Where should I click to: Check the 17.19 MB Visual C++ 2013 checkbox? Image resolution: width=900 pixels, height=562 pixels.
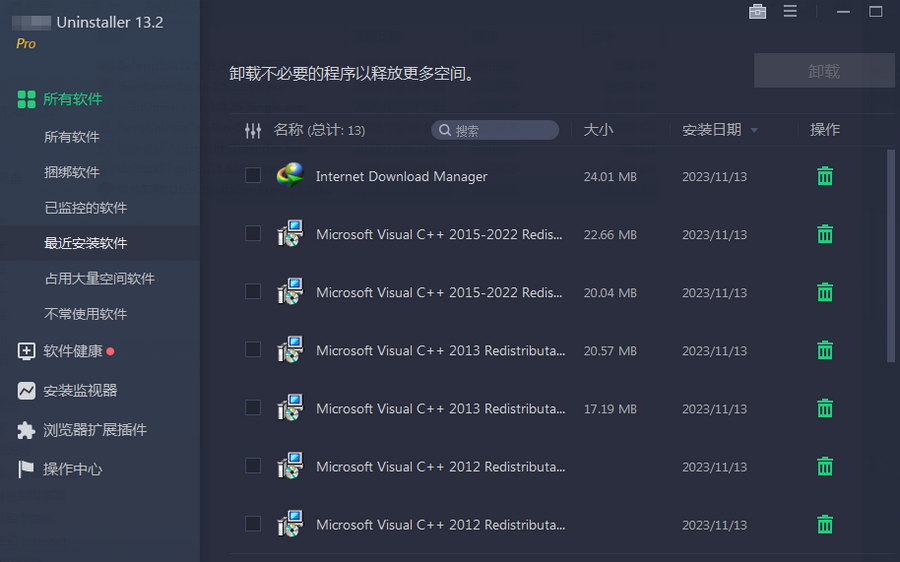click(x=253, y=407)
